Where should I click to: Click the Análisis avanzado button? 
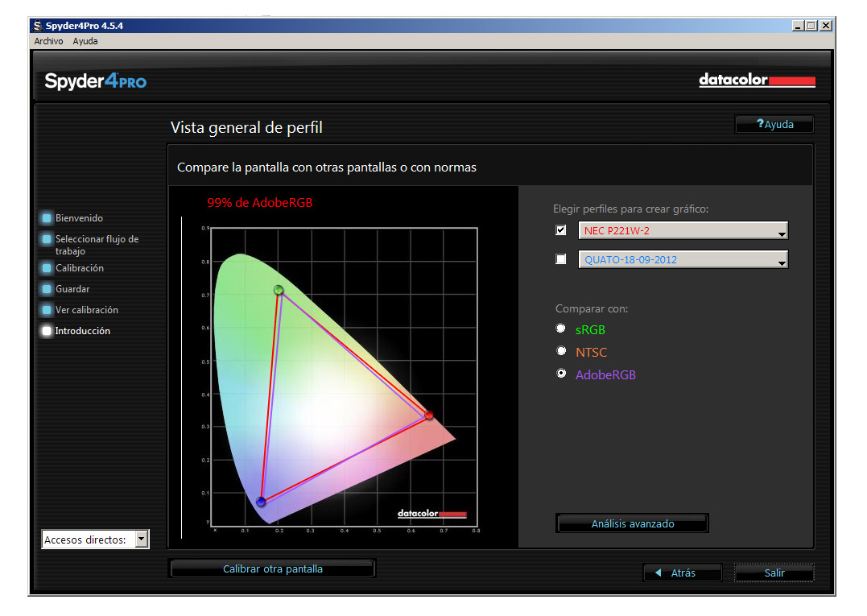click(632, 523)
